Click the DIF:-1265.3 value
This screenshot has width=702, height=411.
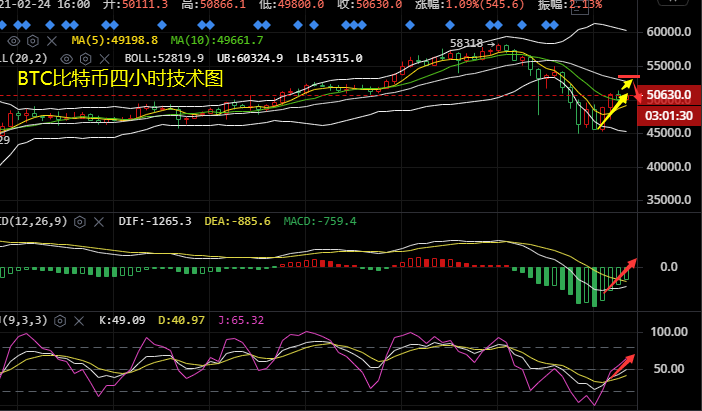155,221
